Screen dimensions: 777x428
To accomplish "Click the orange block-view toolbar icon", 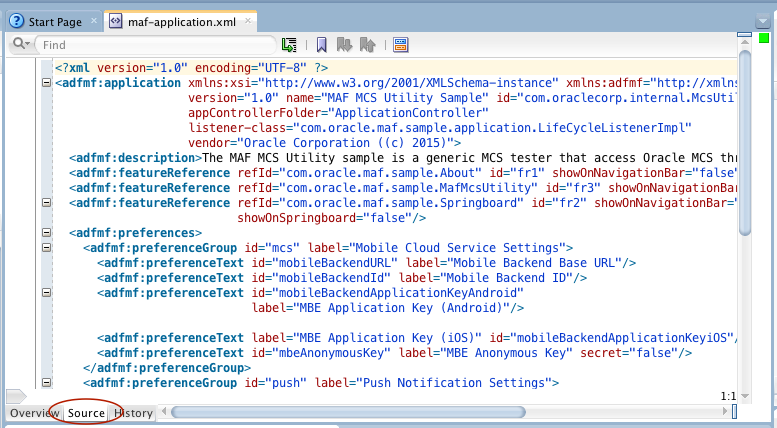I will [400, 45].
